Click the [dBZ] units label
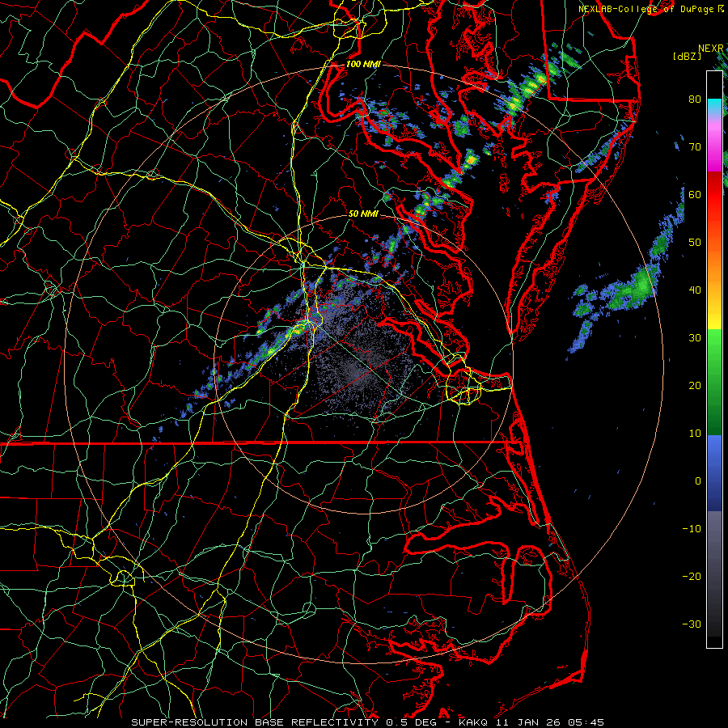This screenshot has height=728, width=728. pyautogui.click(x=687, y=57)
